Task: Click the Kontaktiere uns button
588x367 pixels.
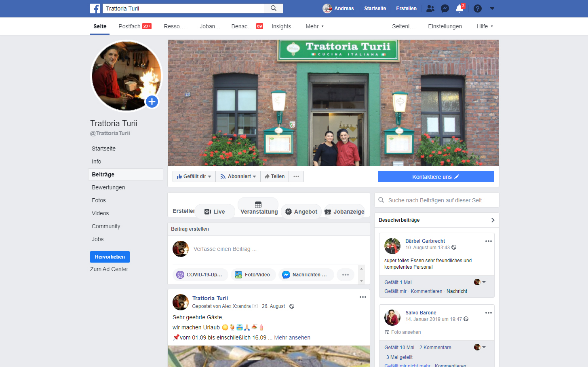Action: pos(436,177)
